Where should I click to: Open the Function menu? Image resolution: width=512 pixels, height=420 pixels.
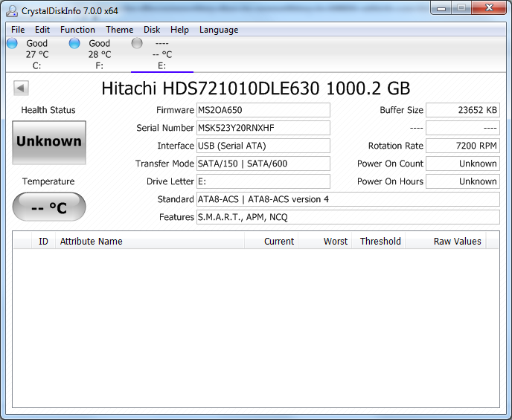[77, 30]
